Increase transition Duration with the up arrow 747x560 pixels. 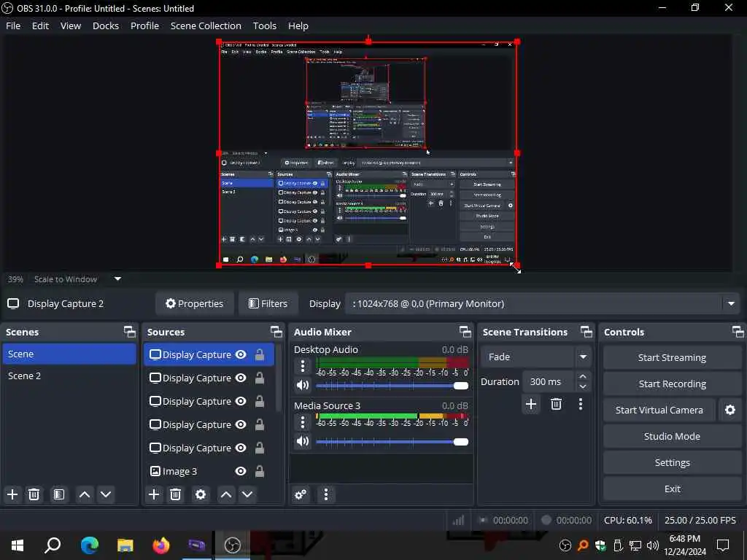coord(583,377)
